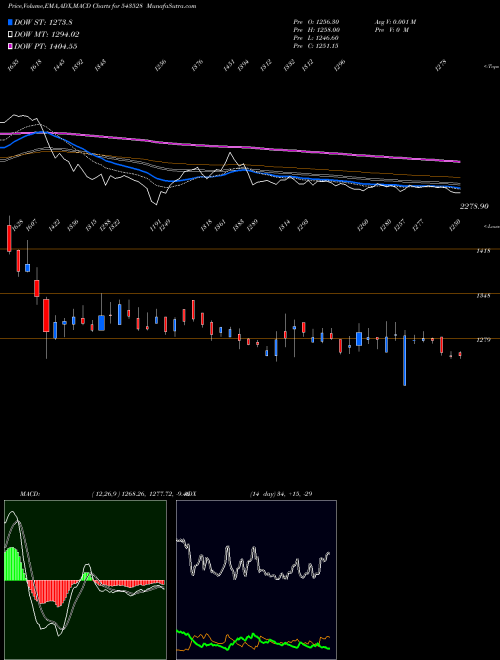500x660 pixels.
Task: Click the '<-Tops' axis label
Action: (x=492, y=67)
